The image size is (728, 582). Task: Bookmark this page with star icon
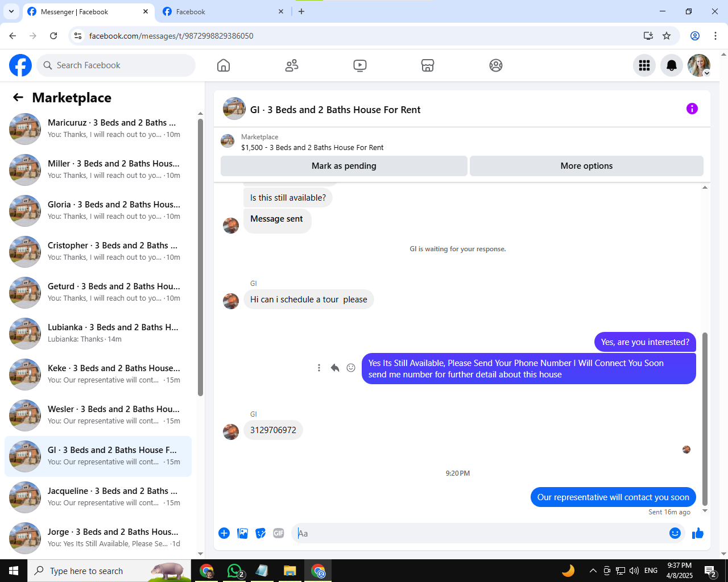point(667,36)
